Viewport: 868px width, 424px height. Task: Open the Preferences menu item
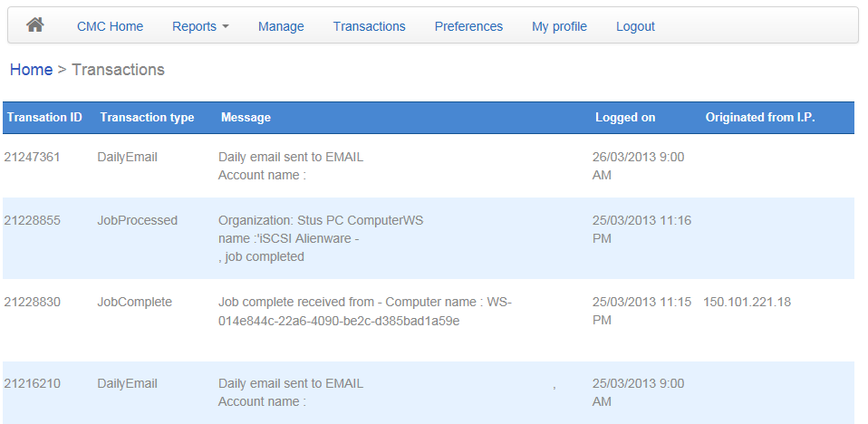[x=468, y=26]
